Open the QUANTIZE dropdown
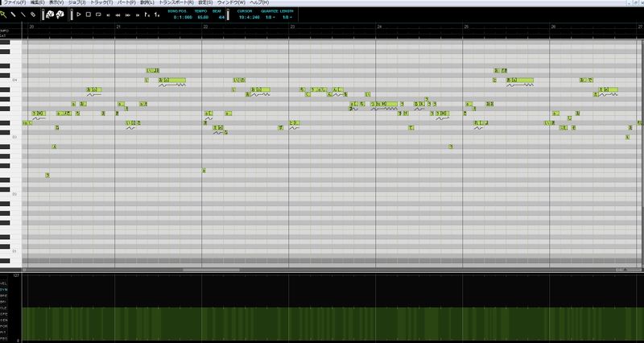This screenshot has width=644, height=343. tap(266, 16)
